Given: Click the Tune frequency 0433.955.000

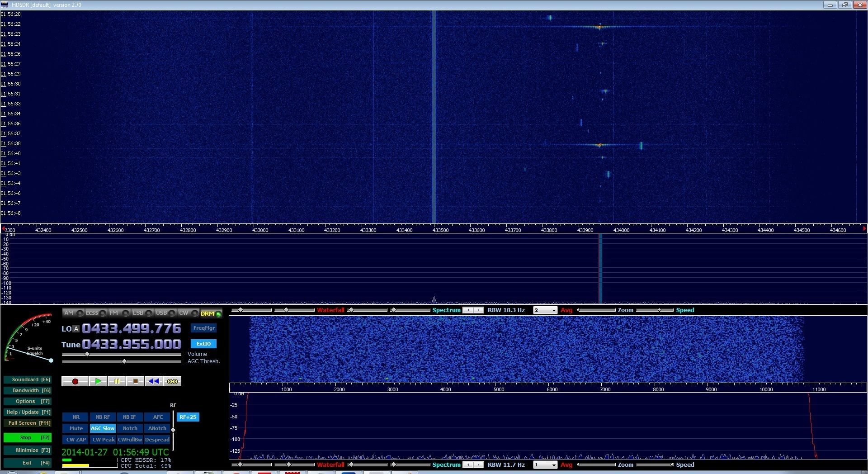Looking at the screenshot, I should click(x=132, y=344).
